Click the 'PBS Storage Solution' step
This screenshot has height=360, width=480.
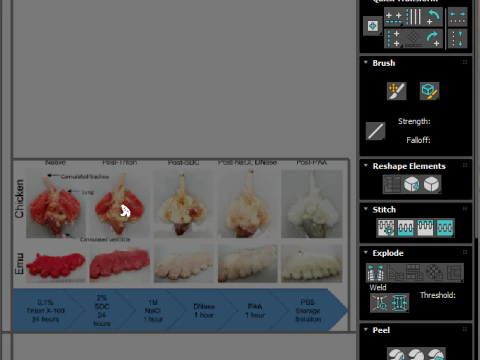308,311
